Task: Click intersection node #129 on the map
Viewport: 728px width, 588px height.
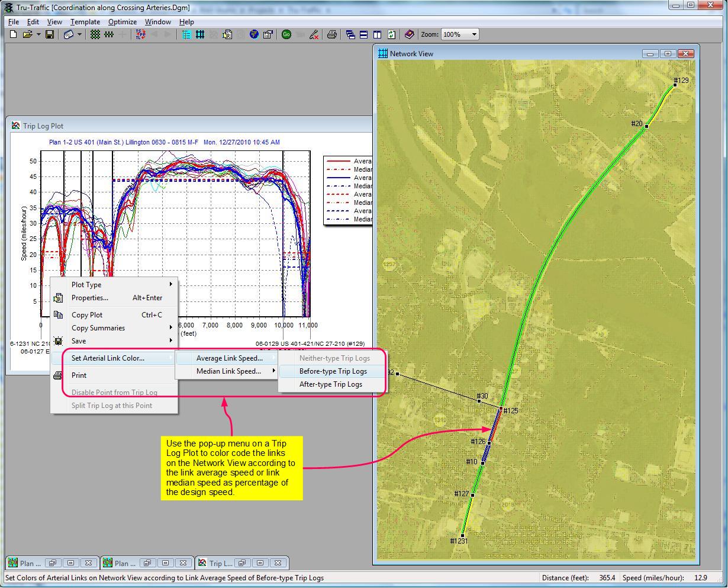Action: coord(675,85)
